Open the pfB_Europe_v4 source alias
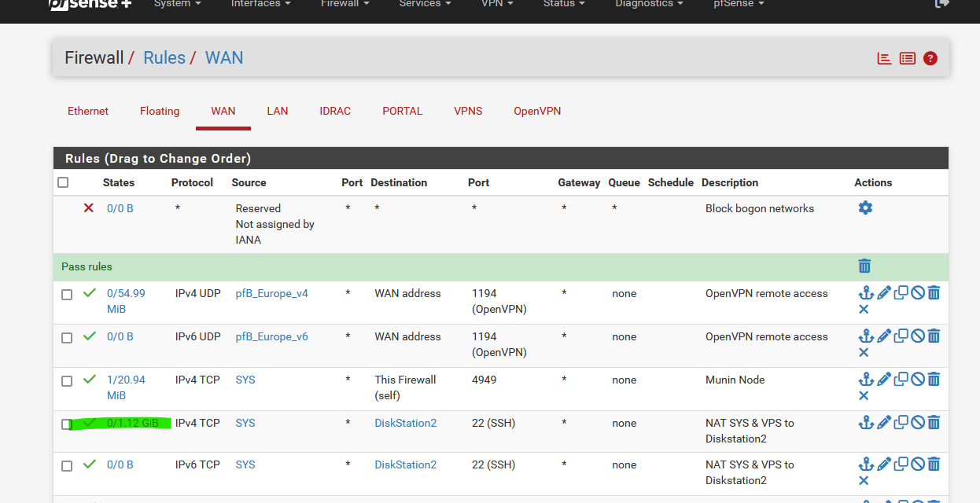The height and width of the screenshot is (503, 980). [x=272, y=293]
